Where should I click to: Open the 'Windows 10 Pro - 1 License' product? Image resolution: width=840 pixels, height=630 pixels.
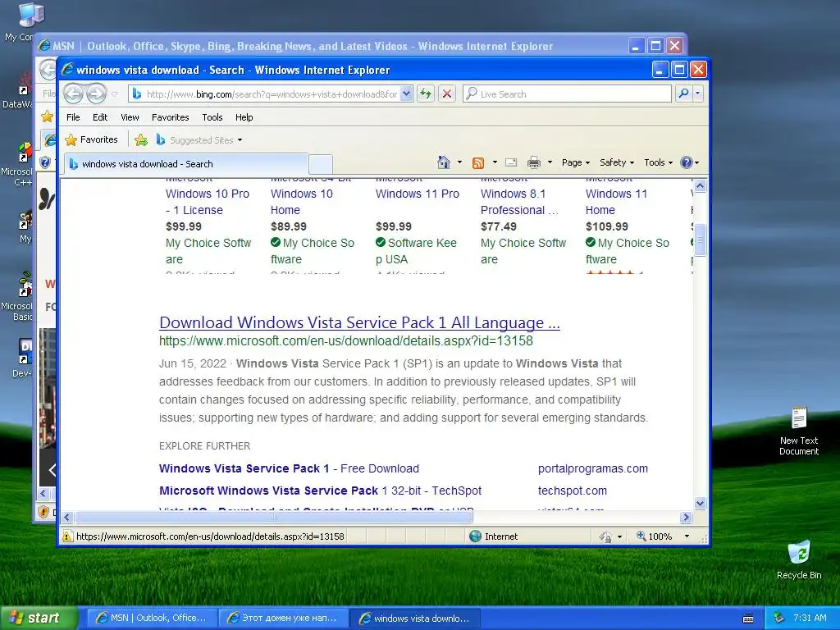[208, 202]
